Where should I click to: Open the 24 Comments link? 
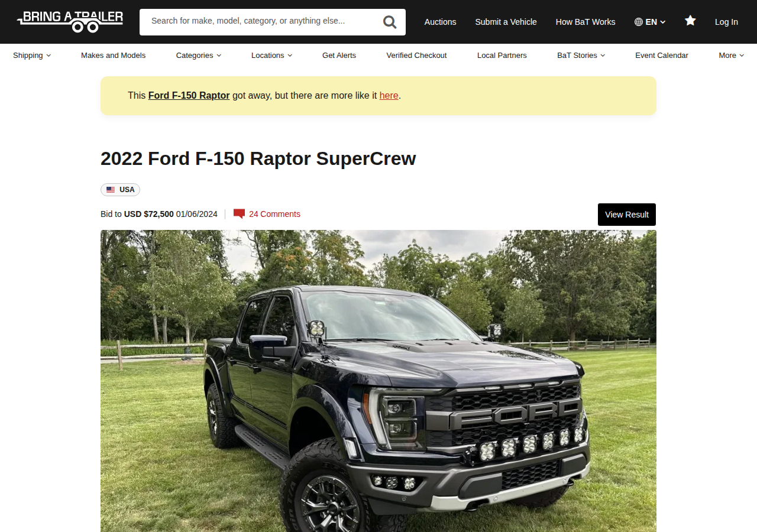(274, 214)
